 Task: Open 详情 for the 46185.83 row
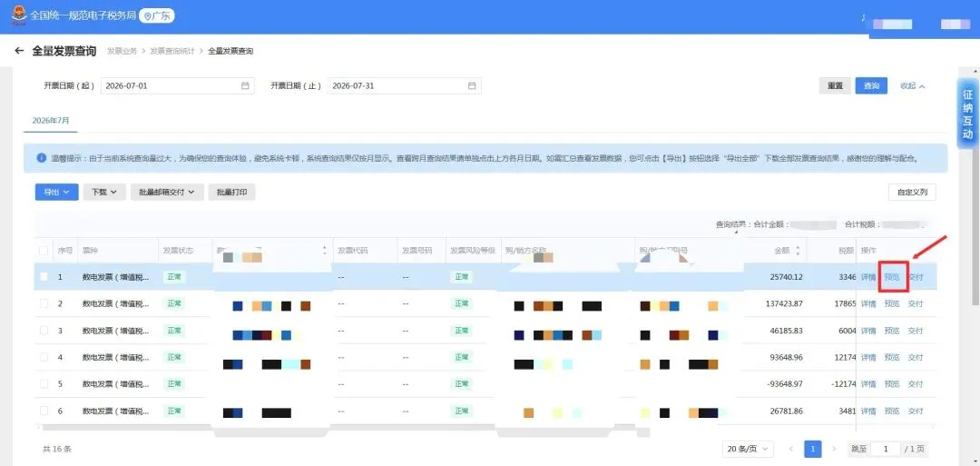click(x=868, y=331)
